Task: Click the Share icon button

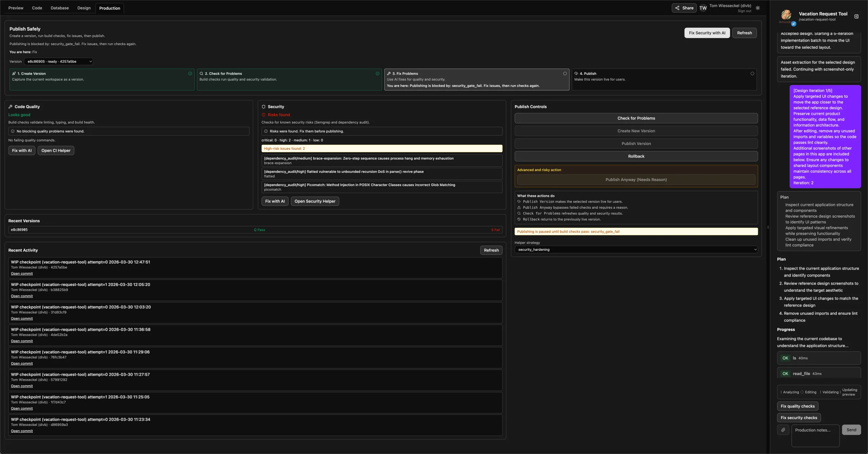Action: coord(684,8)
